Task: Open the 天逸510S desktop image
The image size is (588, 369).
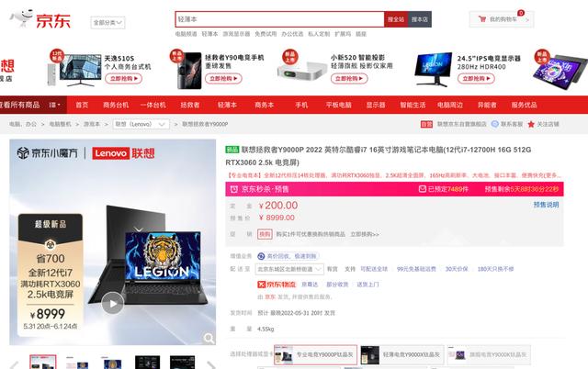Action: click(x=74, y=70)
